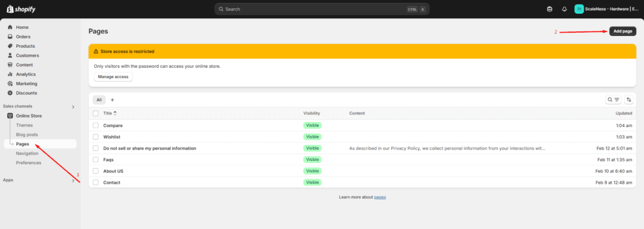Open Marketing section
644x229 pixels.
point(26,84)
